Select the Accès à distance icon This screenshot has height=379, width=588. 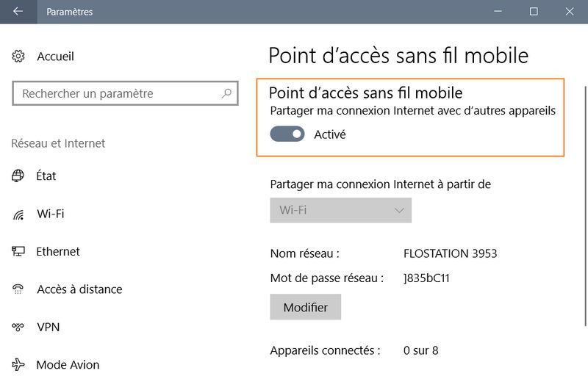tap(18, 289)
